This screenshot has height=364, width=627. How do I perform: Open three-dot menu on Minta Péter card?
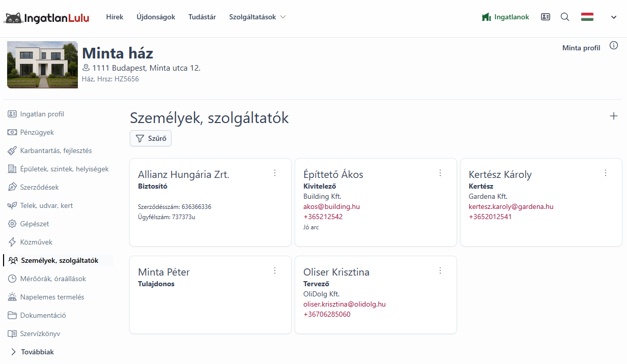coord(275,270)
